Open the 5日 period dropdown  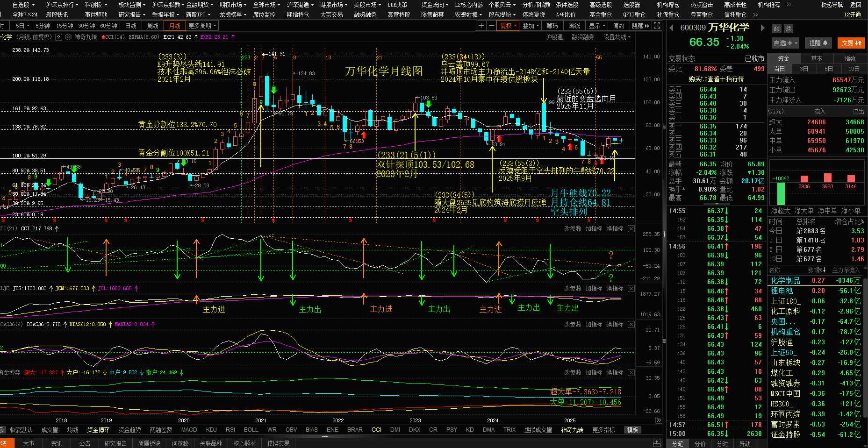click(x=22, y=26)
